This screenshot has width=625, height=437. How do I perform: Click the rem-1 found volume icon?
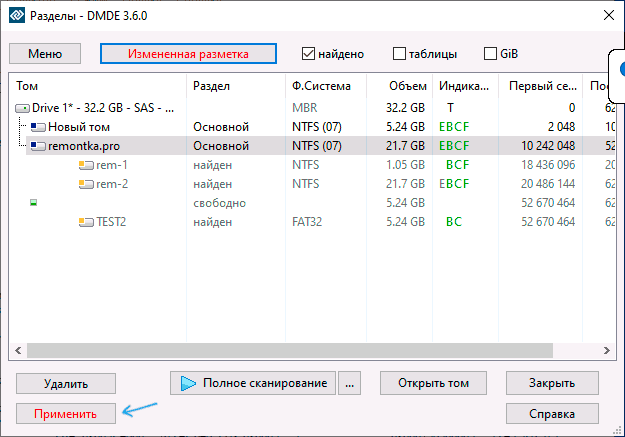pos(86,165)
